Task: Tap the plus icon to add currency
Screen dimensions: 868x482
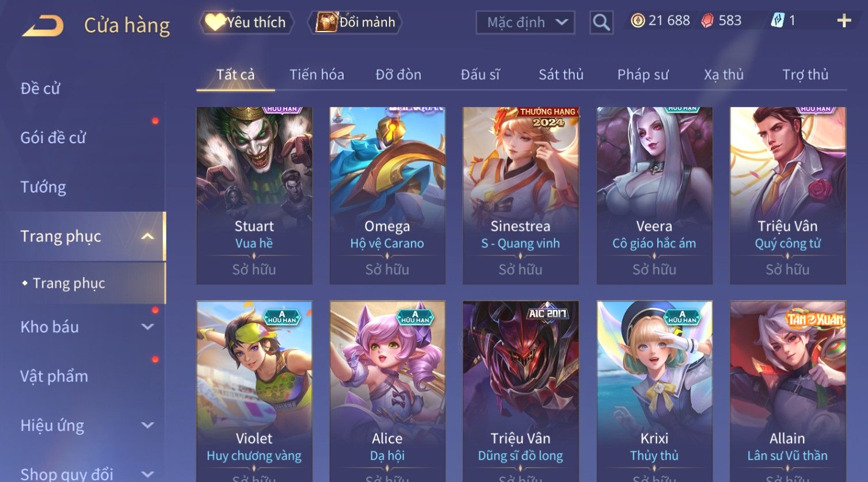Action: (844, 21)
